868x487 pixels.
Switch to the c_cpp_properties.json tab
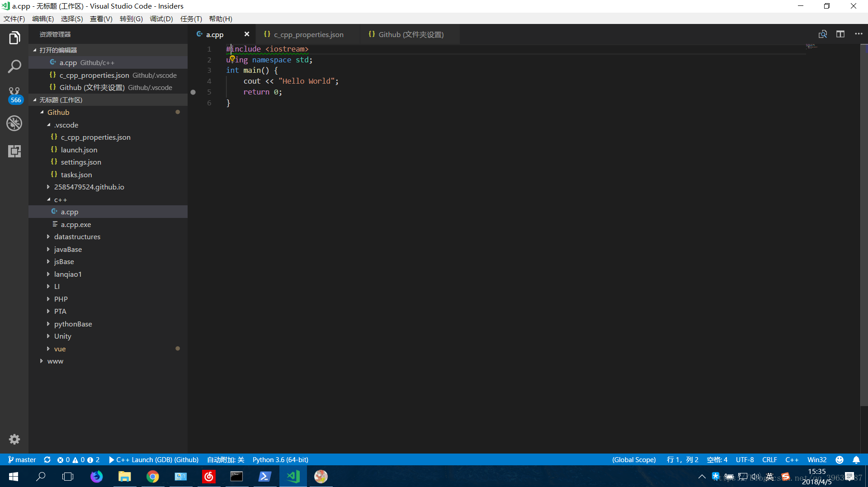(308, 34)
